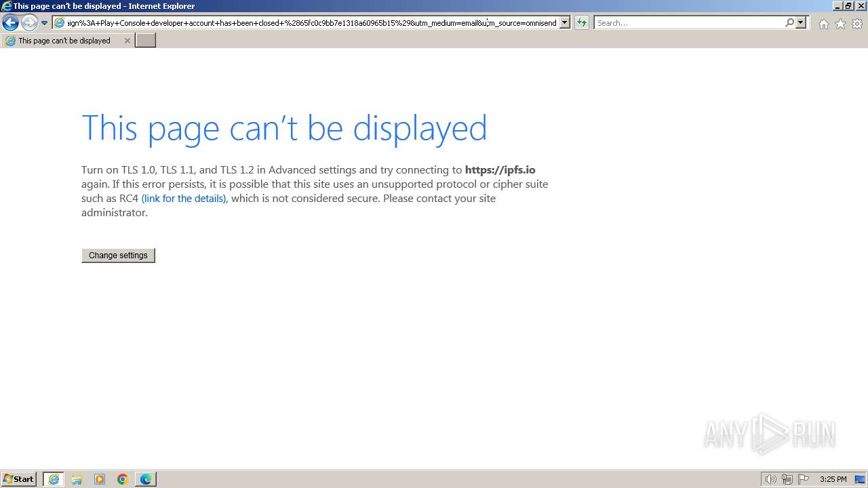The width and height of the screenshot is (868, 488).
Task: Click the Change settings button
Action: pos(118,256)
